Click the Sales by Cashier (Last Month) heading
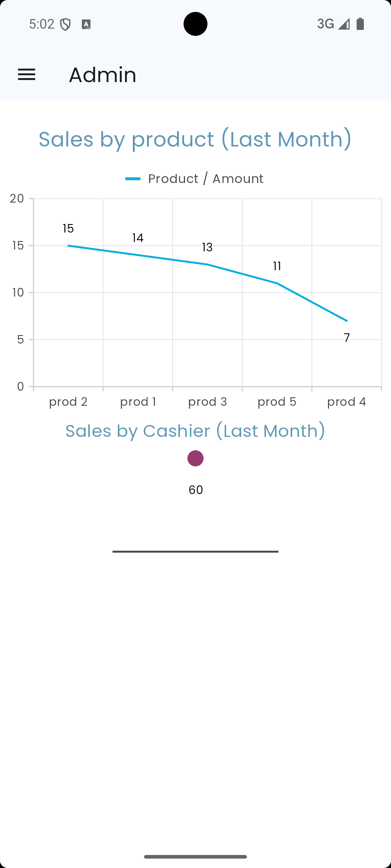Screen dimensions: 391x868 click(x=195, y=431)
